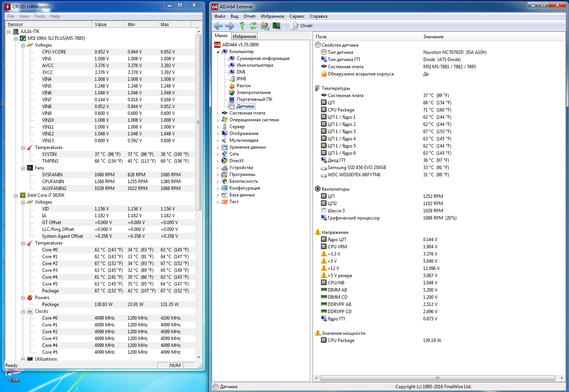Viewport: 569px width, 392px height.
Task: Click the Forward arrow in AIDA64 toolbar
Action: pos(230,26)
